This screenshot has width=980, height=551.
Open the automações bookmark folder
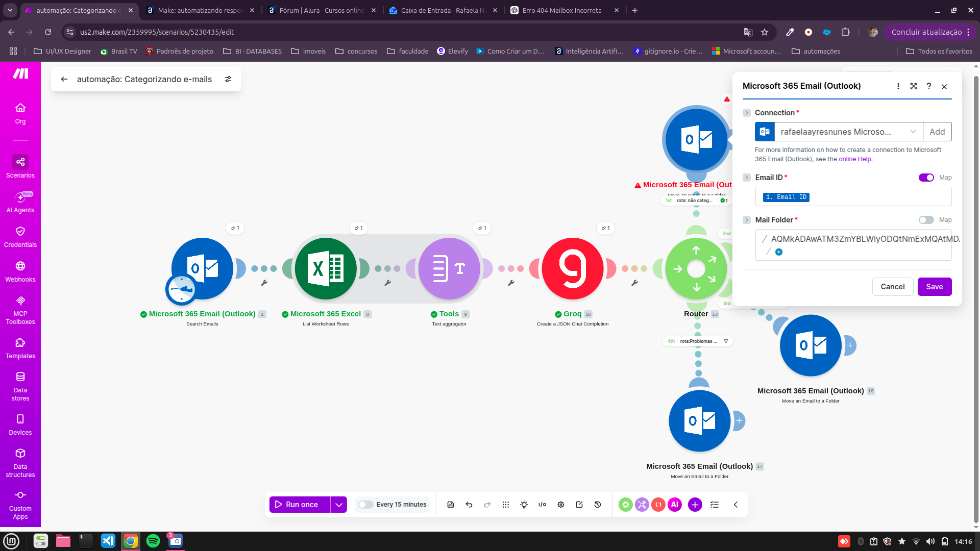tap(816, 51)
